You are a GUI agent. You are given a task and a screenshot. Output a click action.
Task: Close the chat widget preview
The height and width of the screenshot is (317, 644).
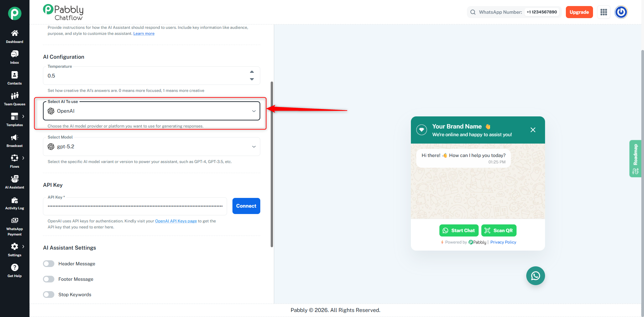[x=533, y=130]
